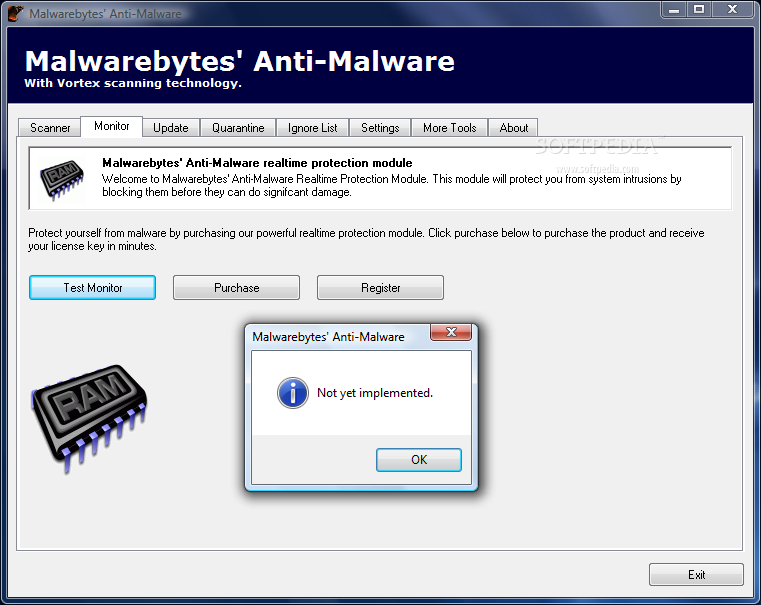
Task: Click the large RAM chip image
Action: pos(89,418)
